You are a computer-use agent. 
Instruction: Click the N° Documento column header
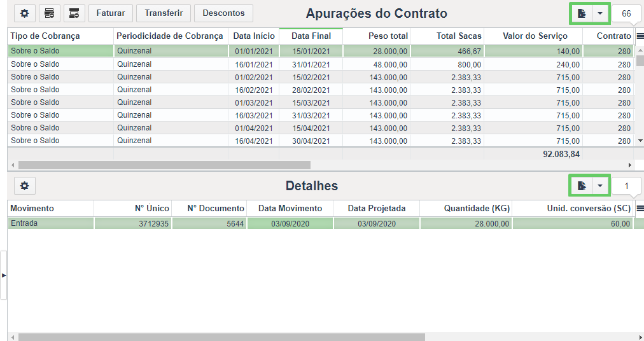click(x=209, y=208)
